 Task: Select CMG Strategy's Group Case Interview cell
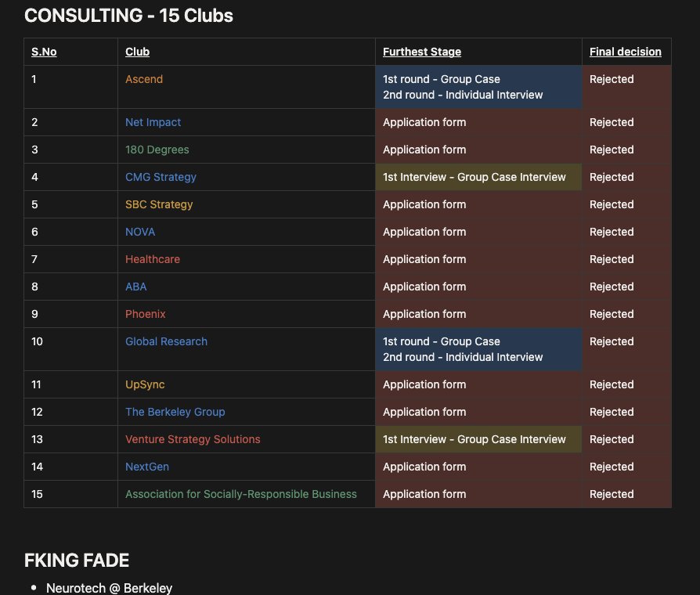(478, 177)
